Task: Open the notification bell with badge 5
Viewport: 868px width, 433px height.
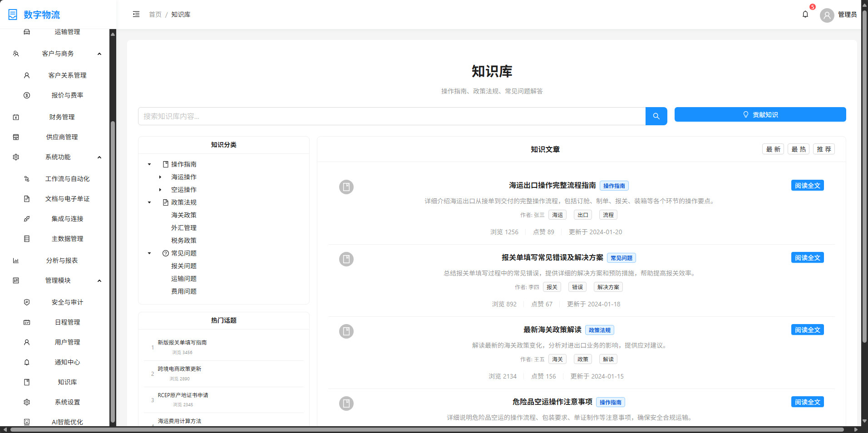Action: click(x=805, y=14)
